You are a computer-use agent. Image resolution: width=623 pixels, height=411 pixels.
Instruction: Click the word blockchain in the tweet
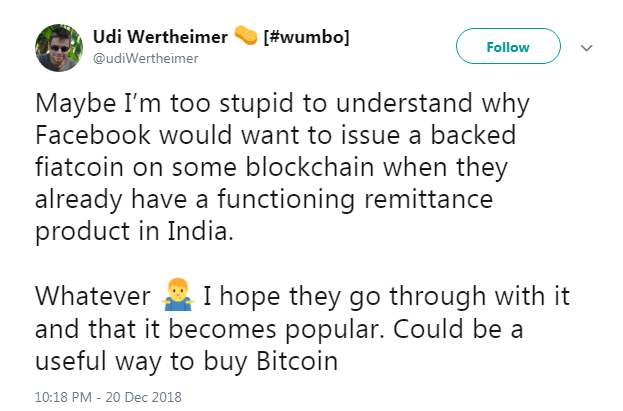(x=303, y=165)
